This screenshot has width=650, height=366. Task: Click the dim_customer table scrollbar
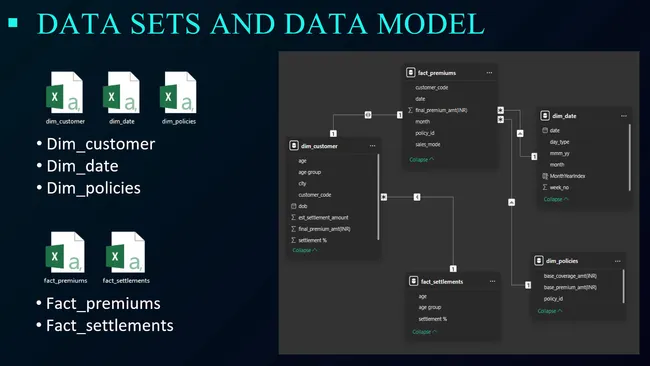click(x=378, y=197)
